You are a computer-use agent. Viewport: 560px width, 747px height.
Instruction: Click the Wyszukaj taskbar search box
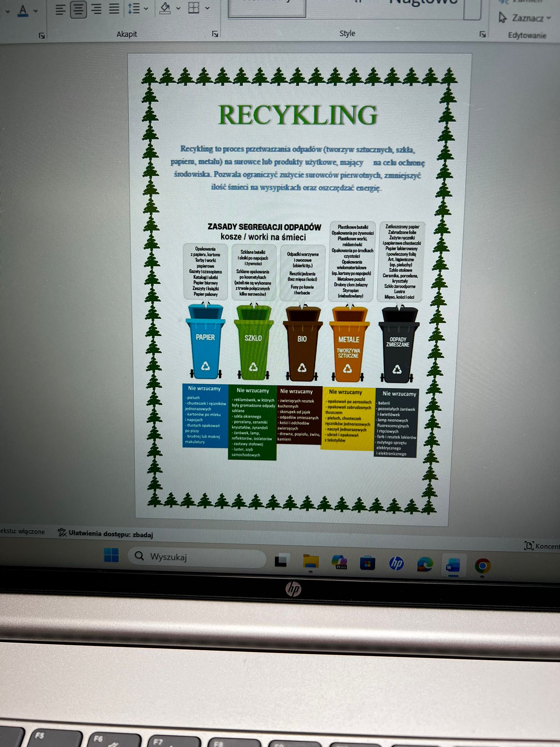[x=197, y=557]
